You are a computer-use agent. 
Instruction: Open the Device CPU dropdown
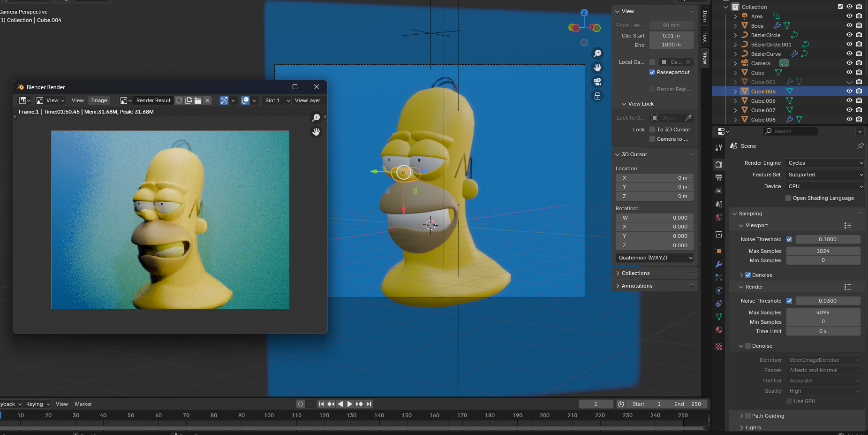point(825,186)
